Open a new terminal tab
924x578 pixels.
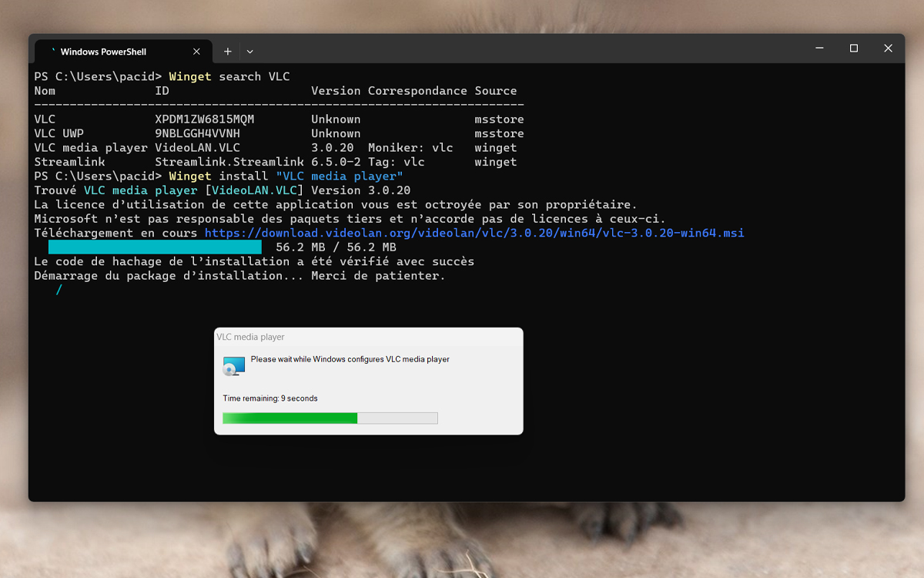pos(228,52)
